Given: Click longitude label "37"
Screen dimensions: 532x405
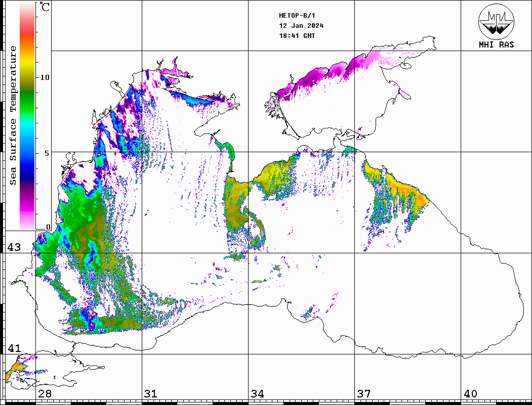Looking at the screenshot, I should coord(364,394).
